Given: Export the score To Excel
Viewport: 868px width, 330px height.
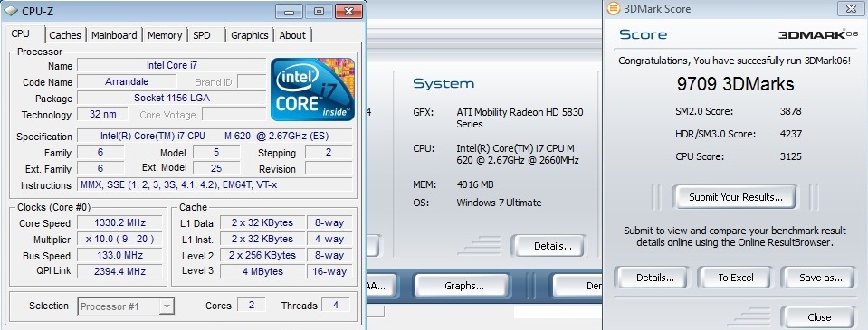Looking at the screenshot, I should tap(736, 278).
